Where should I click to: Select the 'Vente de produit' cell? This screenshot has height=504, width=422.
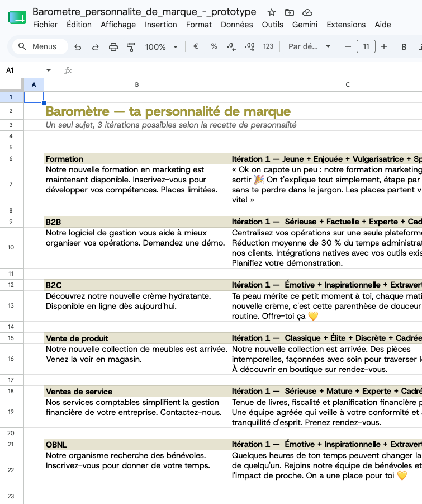[137, 338]
